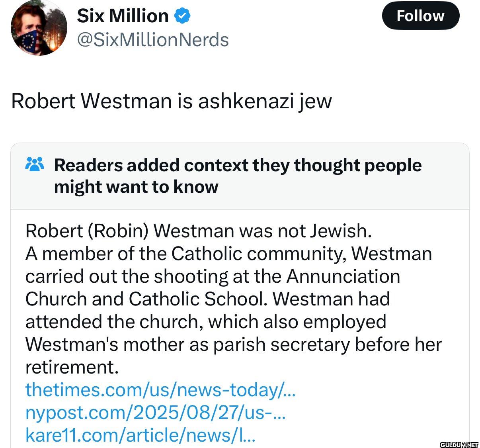The image size is (480, 448).
Task: Open the nypost.com source link
Action: tap(156, 412)
